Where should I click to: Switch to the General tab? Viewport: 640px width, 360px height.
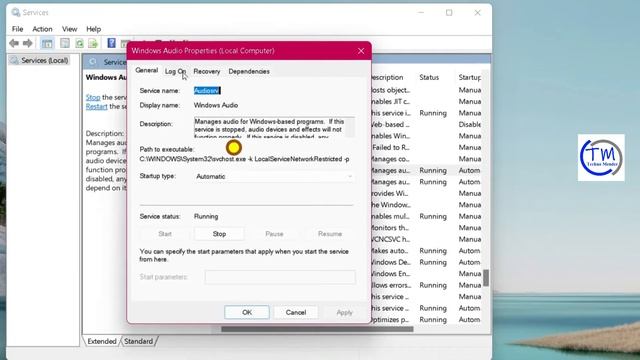pos(147,71)
